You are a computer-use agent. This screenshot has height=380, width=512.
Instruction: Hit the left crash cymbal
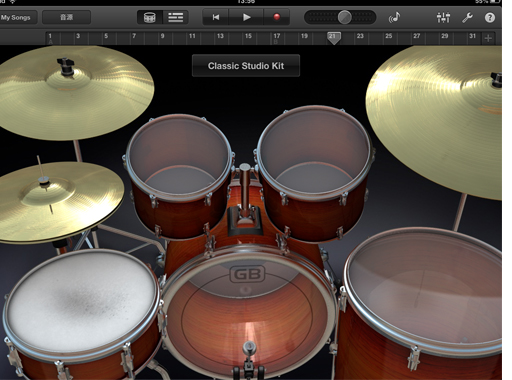[72, 92]
